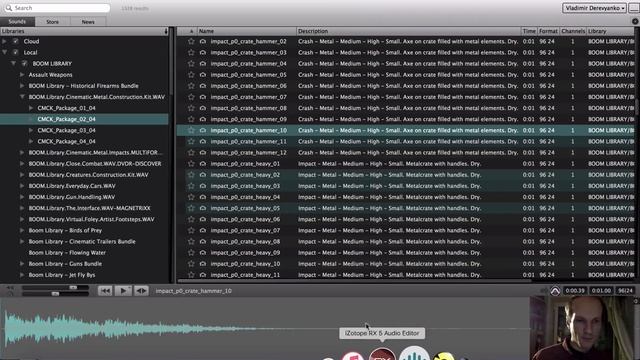
Task: Open Vladimir Derevyanko account dropdown
Action: (594, 8)
